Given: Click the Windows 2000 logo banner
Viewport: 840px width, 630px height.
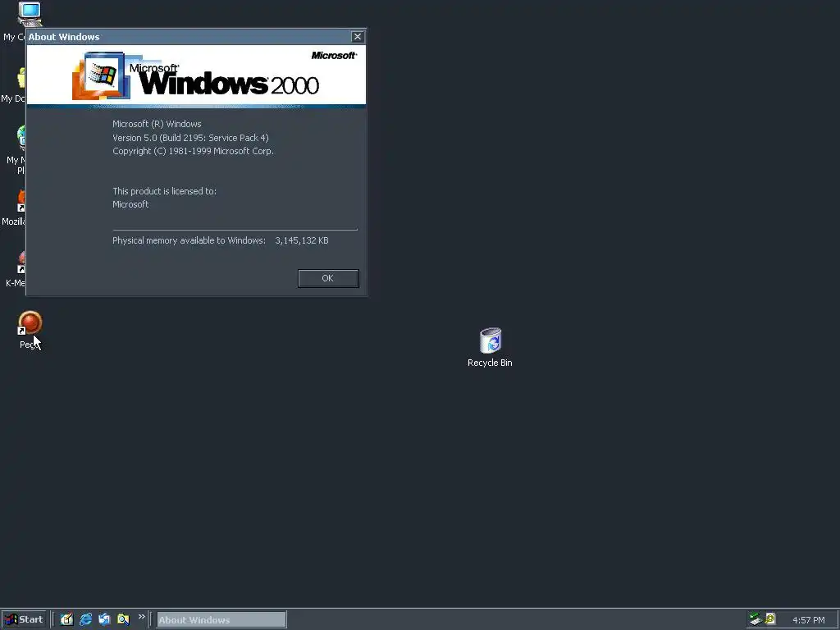Looking at the screenshot, I should coord(196,76).
